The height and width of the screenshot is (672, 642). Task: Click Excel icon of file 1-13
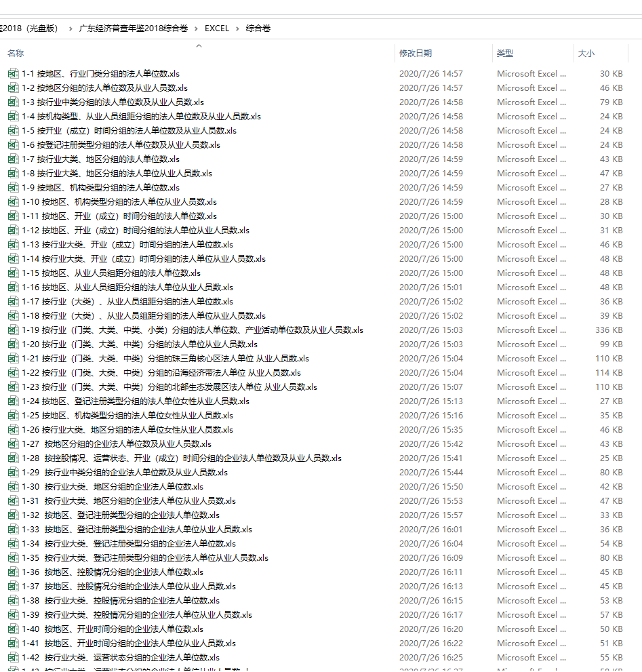14,245
